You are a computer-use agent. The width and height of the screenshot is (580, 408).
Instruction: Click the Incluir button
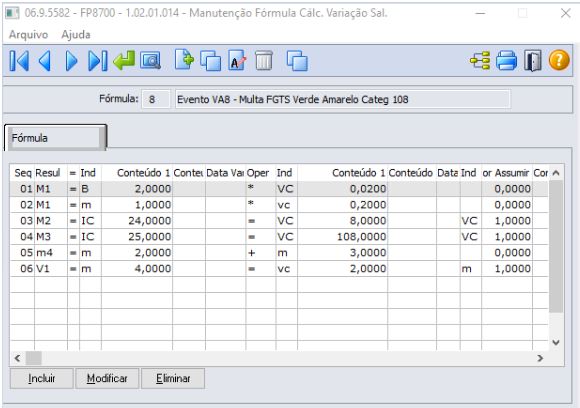pos(41,378)
